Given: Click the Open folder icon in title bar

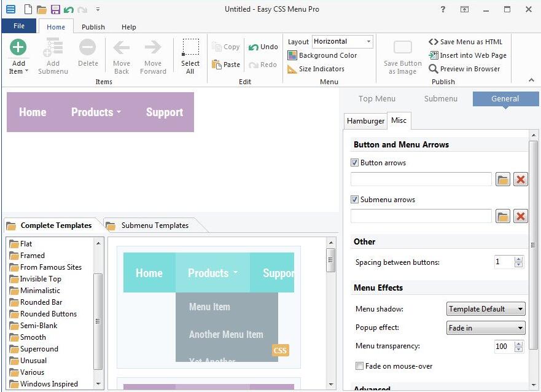Looking at the screenshot, I should pyautogui.click(x=41, y=9).
